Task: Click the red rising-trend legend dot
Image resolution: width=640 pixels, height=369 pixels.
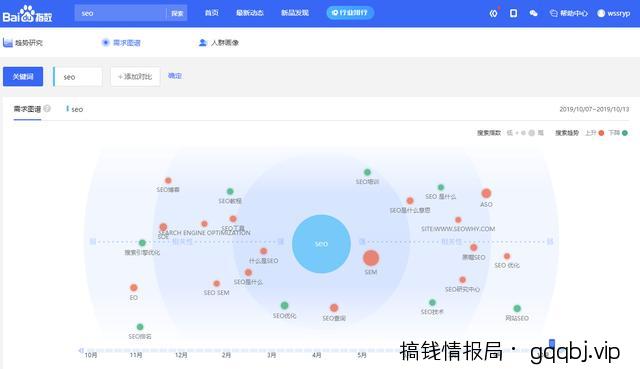Action: [601, 133]
